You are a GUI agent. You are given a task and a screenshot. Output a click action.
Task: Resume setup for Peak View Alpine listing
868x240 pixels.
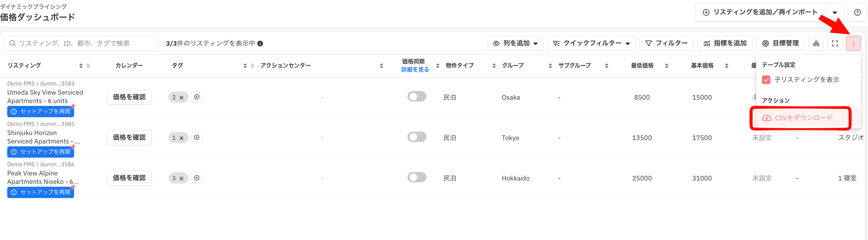[x=41, y=192]
